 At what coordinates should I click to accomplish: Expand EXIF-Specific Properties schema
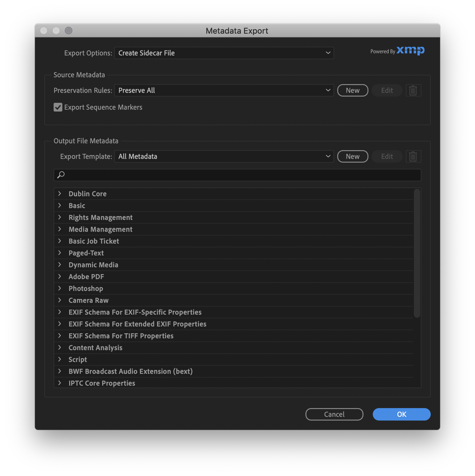(60, 312)
